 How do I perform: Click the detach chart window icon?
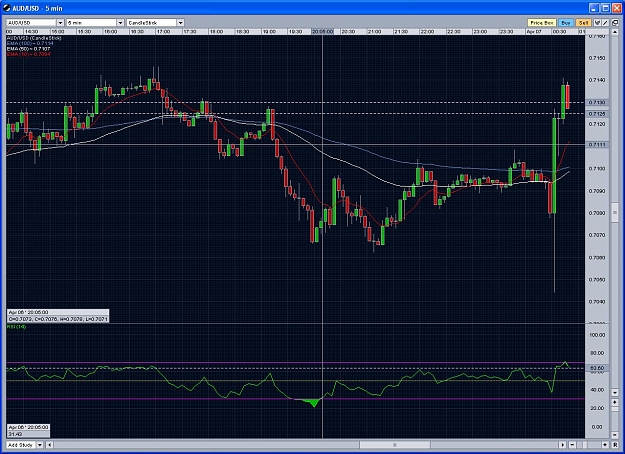(x=615, y=23)
